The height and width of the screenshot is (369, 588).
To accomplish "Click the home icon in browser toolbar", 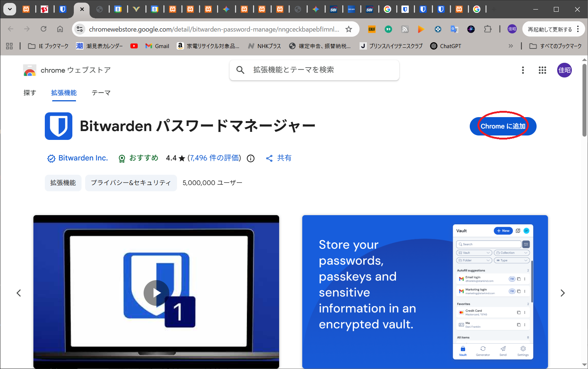I will click(60, 29).
